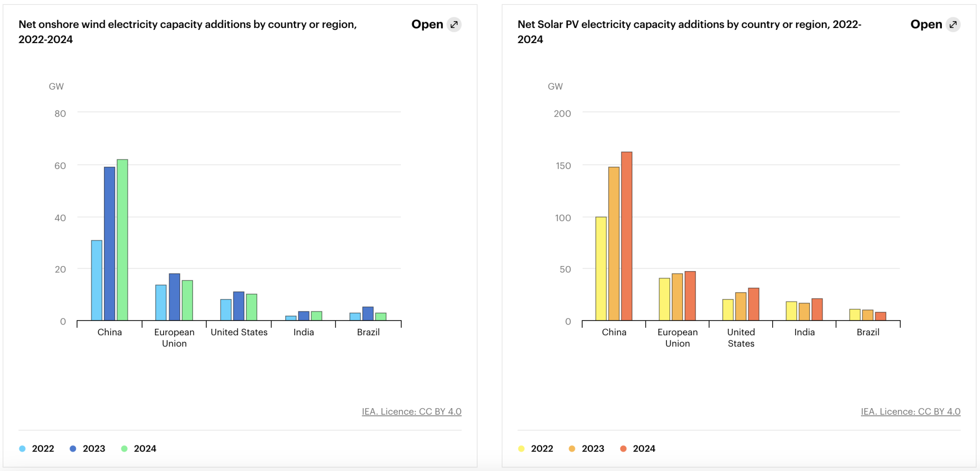Click 'China' axis label in solar chart

click(614, 332)
